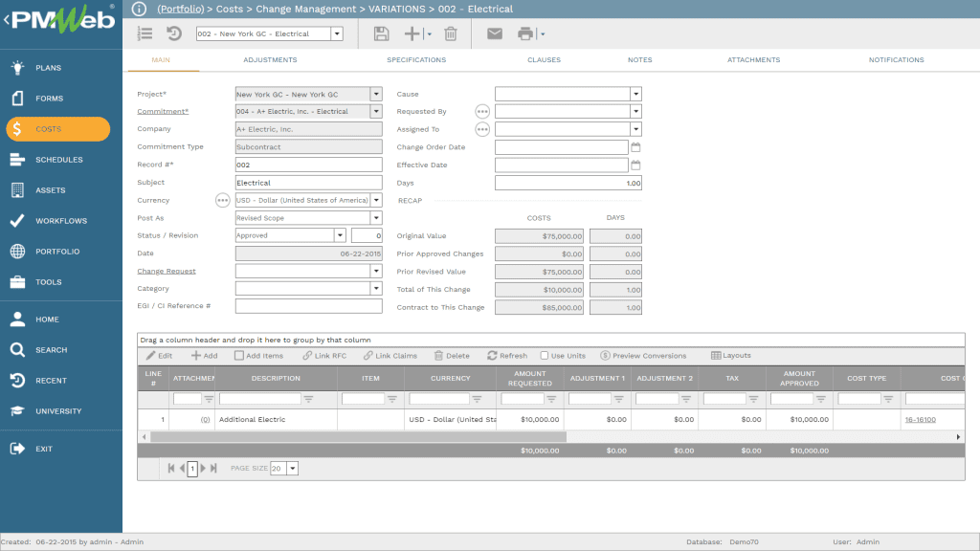Image resolution: width=980 pixels, height=551 pixels.
Task: Switch to the Specifications tab
Action: click(416, 60)
